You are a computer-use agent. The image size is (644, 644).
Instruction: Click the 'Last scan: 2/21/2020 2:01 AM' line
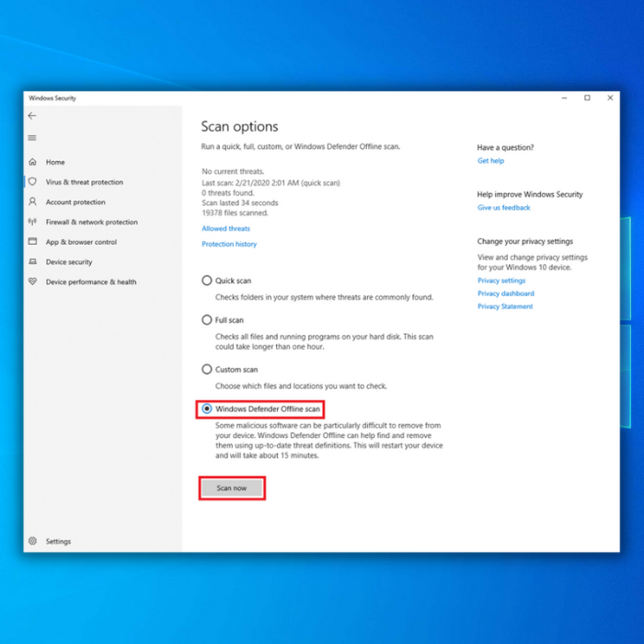click(x=270, y=183)
